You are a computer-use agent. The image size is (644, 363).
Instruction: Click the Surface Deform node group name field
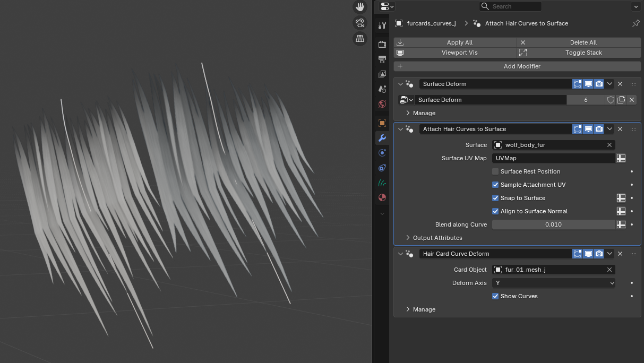coord(491,100)
